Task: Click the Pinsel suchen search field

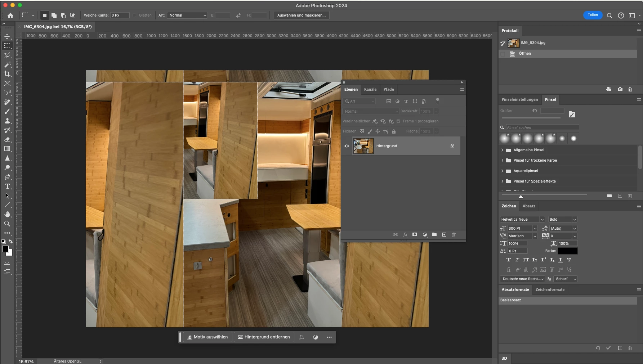Action: coord(542,127)
